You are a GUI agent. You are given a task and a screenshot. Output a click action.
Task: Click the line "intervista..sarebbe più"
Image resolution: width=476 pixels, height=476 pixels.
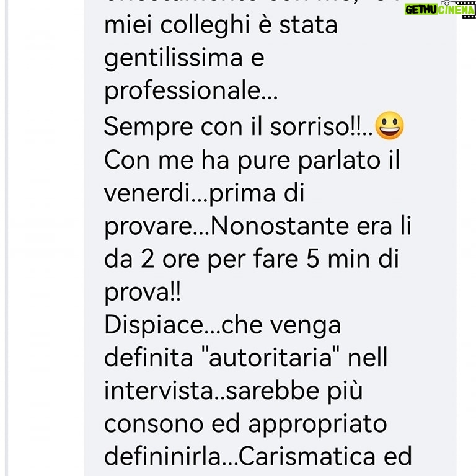click(x=234, y=392)
